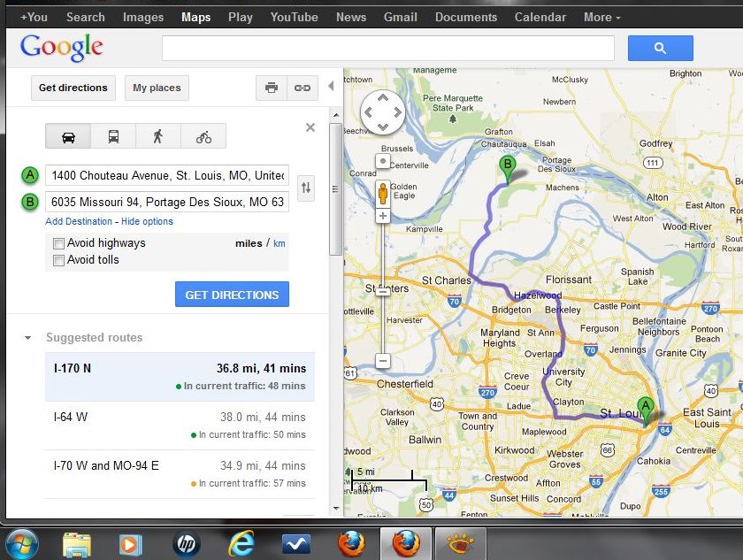Viewport: 743px width, 560px height.
Task: Enable Avoid tolls checkbox
Action: tap(58, 261)
